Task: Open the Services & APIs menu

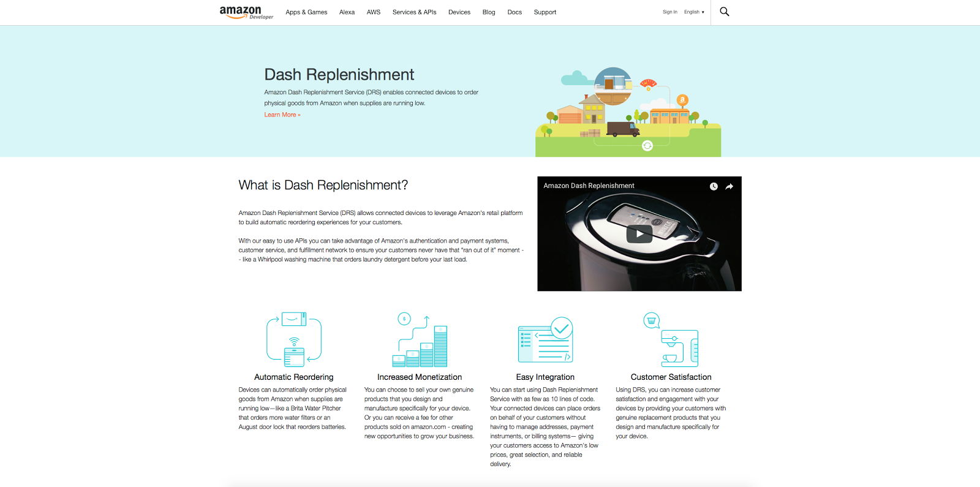Action: pos(415,12)
